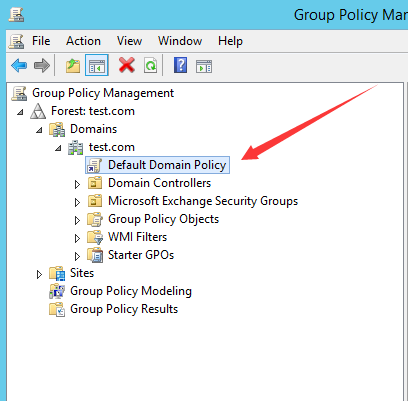Select the Starter GPOs folder icon
The height and width of the screenshot is (401, 408).
(95, 255)
